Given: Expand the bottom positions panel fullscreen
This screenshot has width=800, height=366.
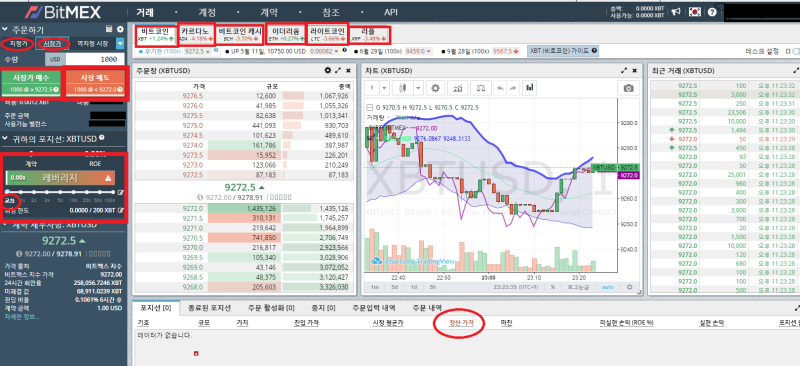Looking at the screenshot, I should click(797, 308).
